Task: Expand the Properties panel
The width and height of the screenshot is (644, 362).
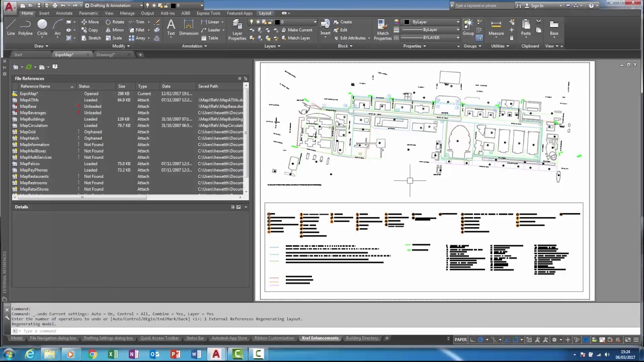Action: [x=415, y=46]
